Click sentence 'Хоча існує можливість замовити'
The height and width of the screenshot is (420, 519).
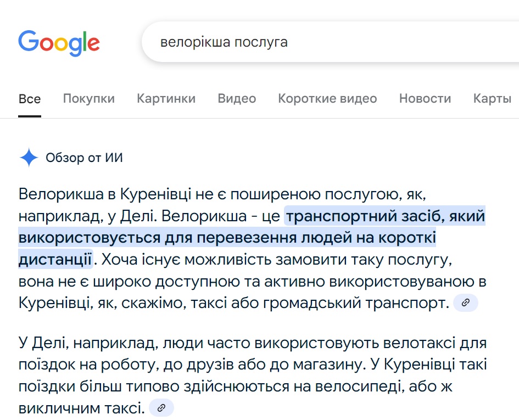click(275, 259)
